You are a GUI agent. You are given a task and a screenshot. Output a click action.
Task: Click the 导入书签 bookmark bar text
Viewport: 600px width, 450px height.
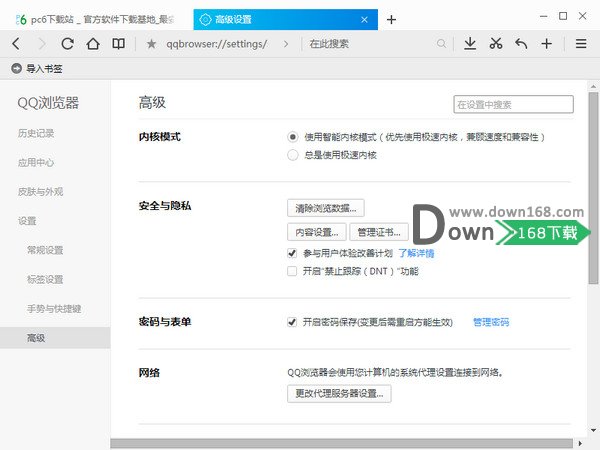(x=44, y=68)
